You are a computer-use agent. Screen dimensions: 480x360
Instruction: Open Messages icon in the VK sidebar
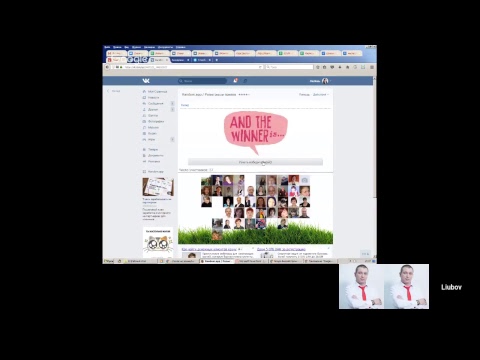[144, 103]
